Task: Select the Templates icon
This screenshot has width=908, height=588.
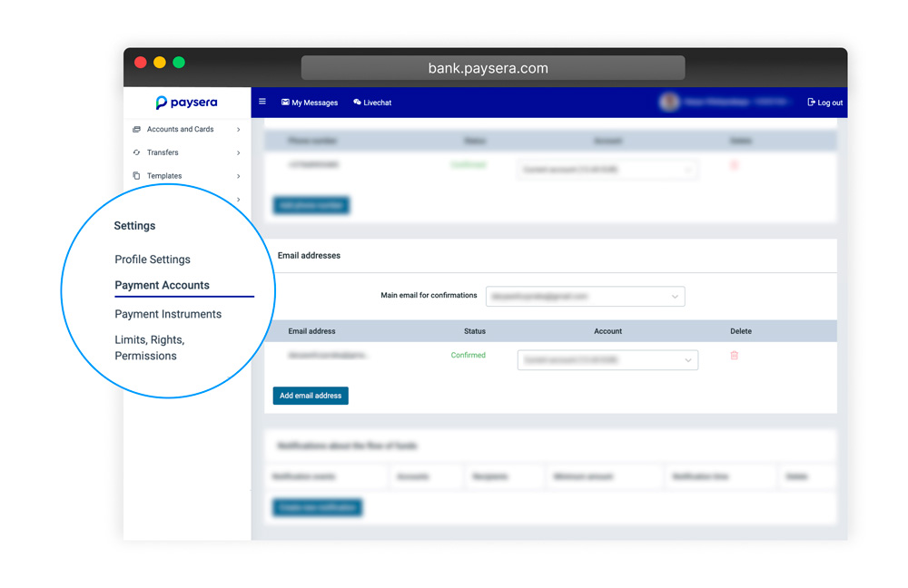Action: pos(137,175)
